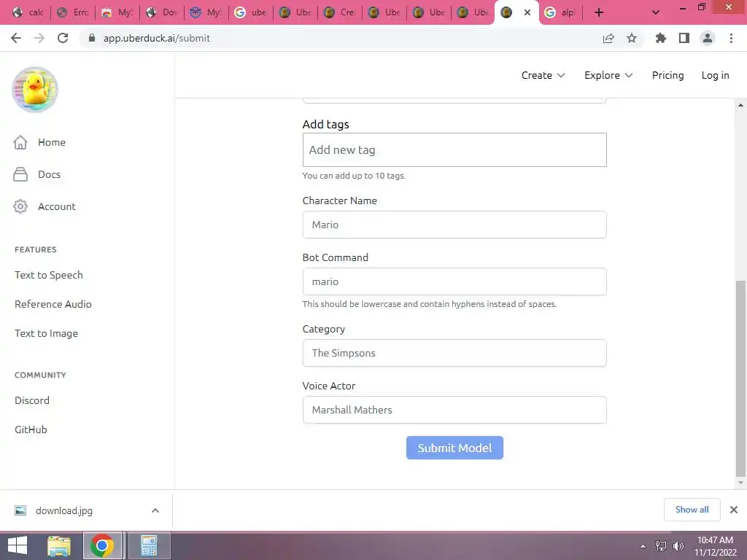This screenshot has height=560, width=747.
Task: Open File Explorer from taskbar
Action: pos(59,545)
